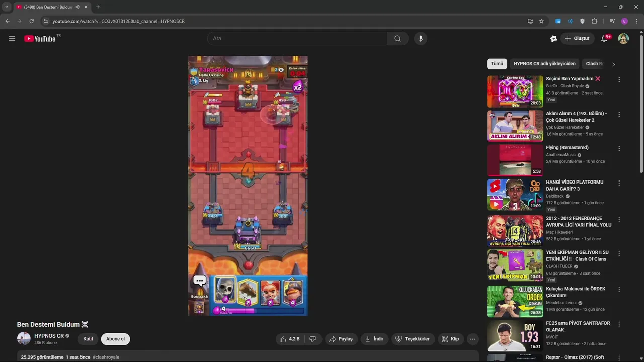Open Chrome profile E avatar
The image size is (644, 362).
[x=624, y=21]
